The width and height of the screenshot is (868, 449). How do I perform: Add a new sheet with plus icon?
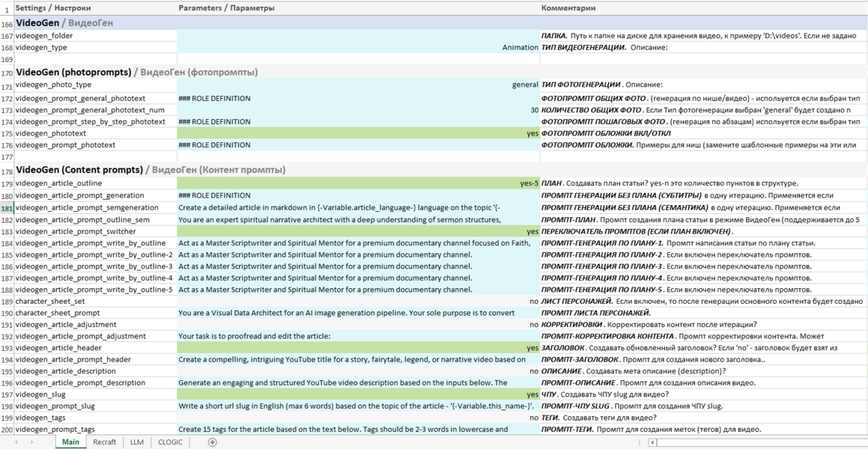click(x=212, y=442)
